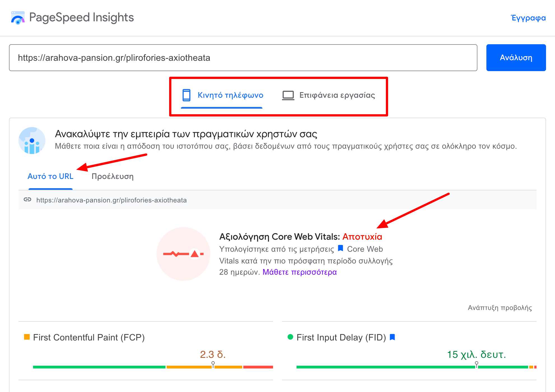555x392 pixels.
Task: Focus the URL input field
Action: tap(243, 58)
